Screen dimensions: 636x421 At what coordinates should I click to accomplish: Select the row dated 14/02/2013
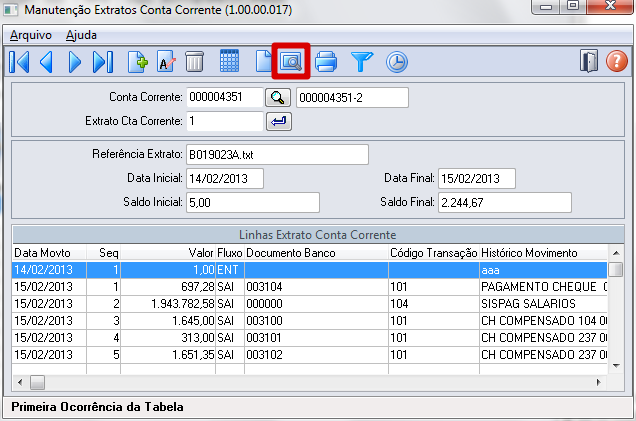310,270
